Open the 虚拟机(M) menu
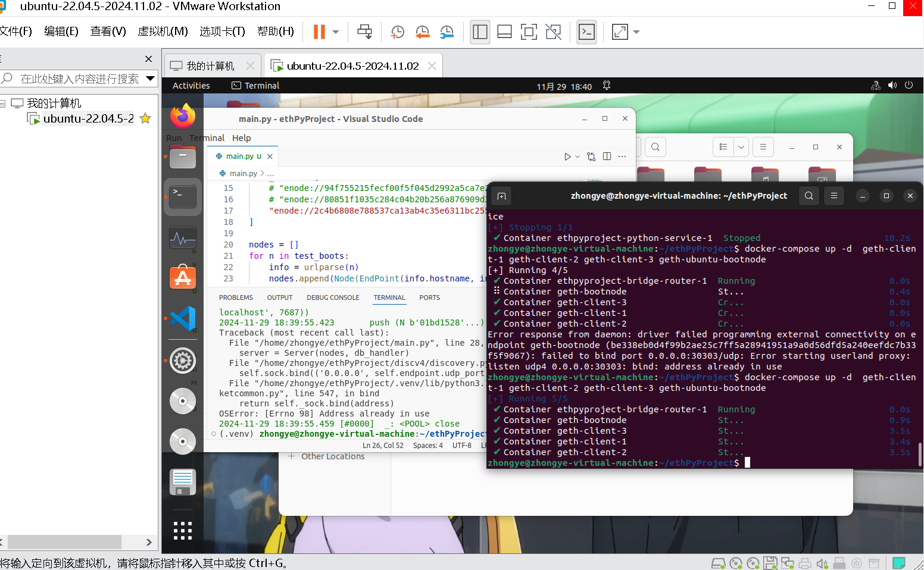 [163, 32]
